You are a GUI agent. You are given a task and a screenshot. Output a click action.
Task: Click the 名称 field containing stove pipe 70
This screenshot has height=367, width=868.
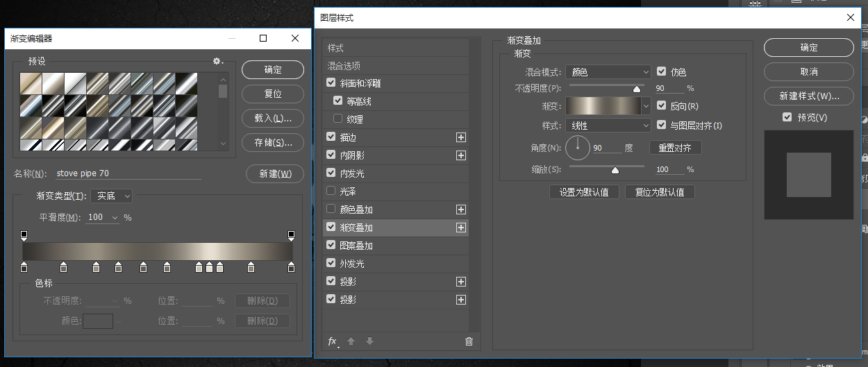(128, 173)
